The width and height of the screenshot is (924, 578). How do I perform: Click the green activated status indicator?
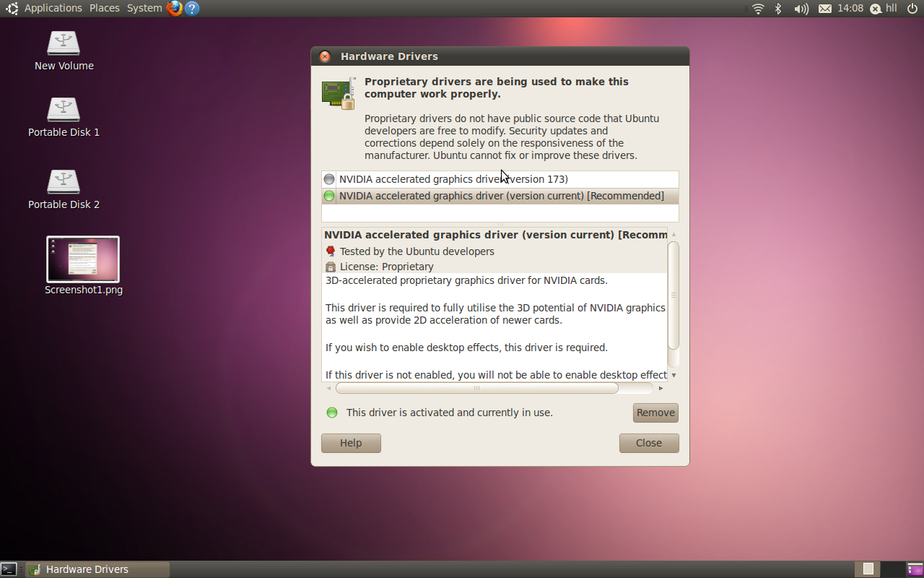(332, 413)
